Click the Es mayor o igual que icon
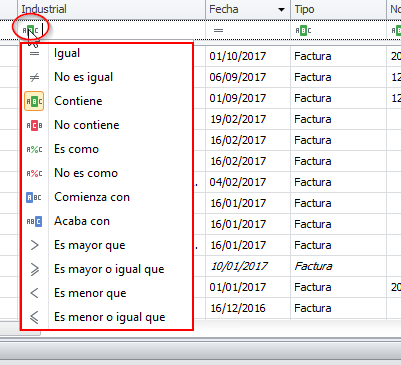 tap(34, 269)
